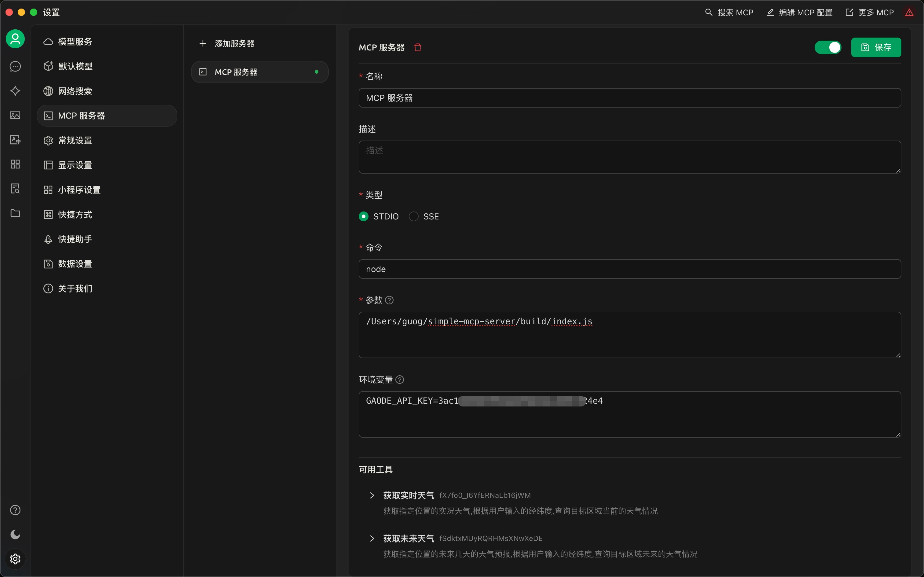Click the 描述 description input field
Screen dimensions: 924x577
pos(629,157)
